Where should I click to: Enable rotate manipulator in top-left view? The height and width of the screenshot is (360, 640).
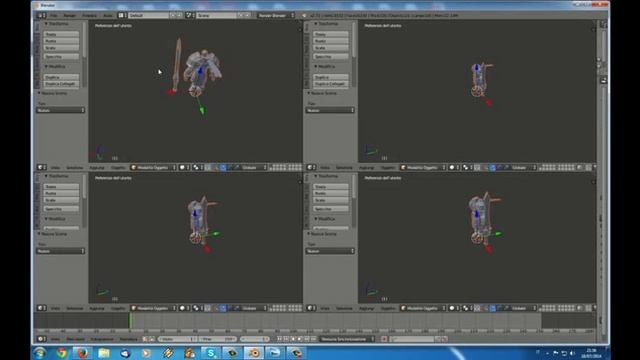click(230, 167)
